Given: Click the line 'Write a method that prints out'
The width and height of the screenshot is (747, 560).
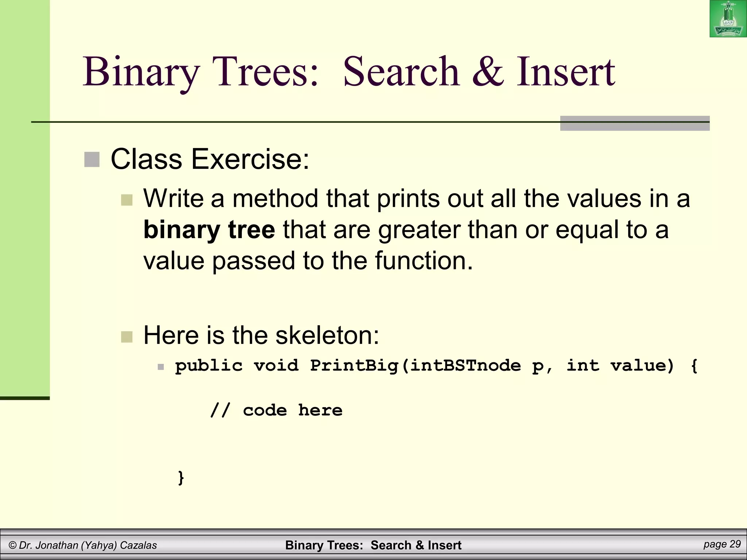Looking at the screenshot, I should tap(417, 199).
